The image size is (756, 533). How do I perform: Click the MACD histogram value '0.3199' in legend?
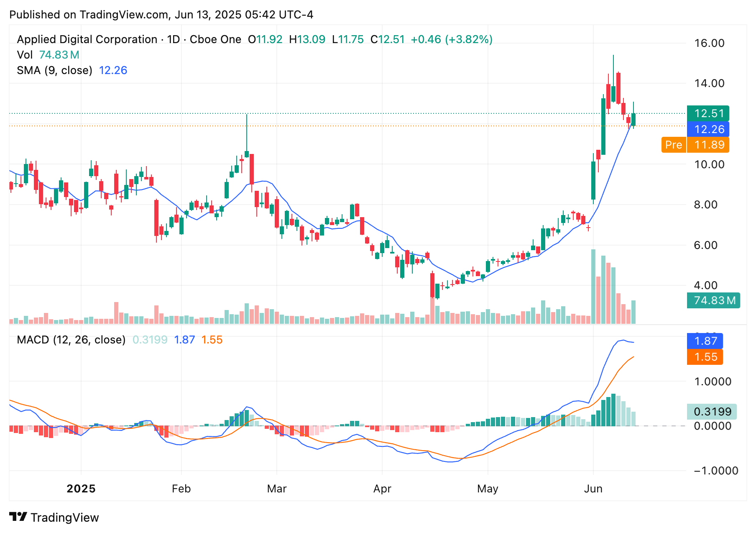point(150,340)
